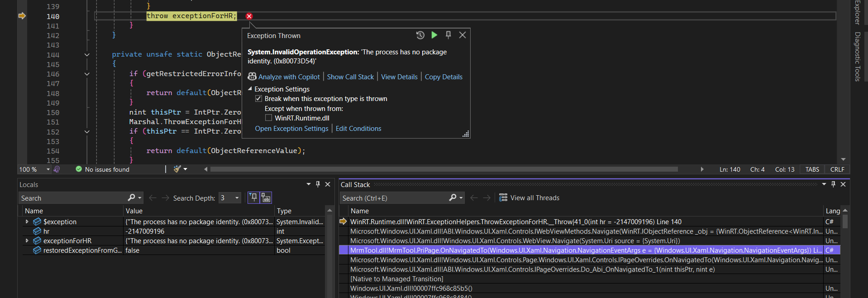Pin the Exception Thrown popup
This screenshot has height=298, width=868.
pos(448,35)
